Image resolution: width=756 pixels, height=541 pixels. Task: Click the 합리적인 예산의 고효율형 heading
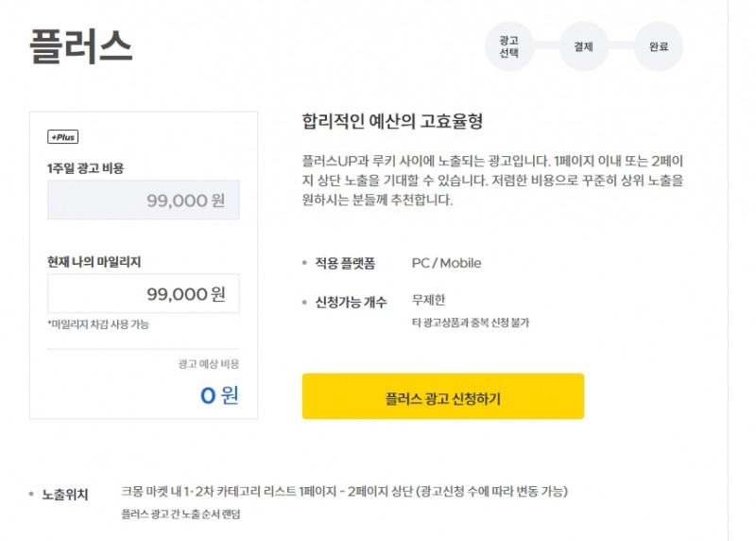392,121
